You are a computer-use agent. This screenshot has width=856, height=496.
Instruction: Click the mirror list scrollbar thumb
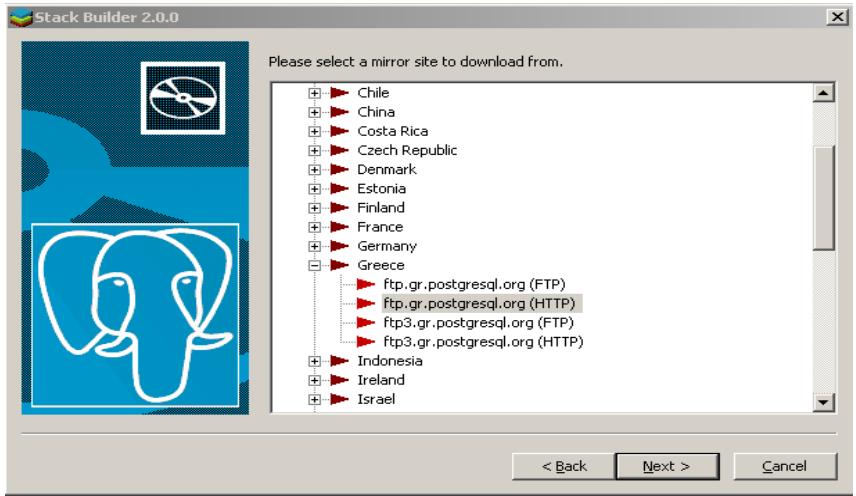click(x=823, y=198)
